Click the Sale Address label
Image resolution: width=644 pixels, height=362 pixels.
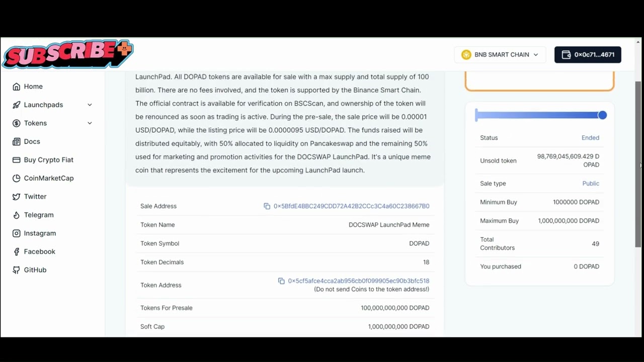click(158, 206)
